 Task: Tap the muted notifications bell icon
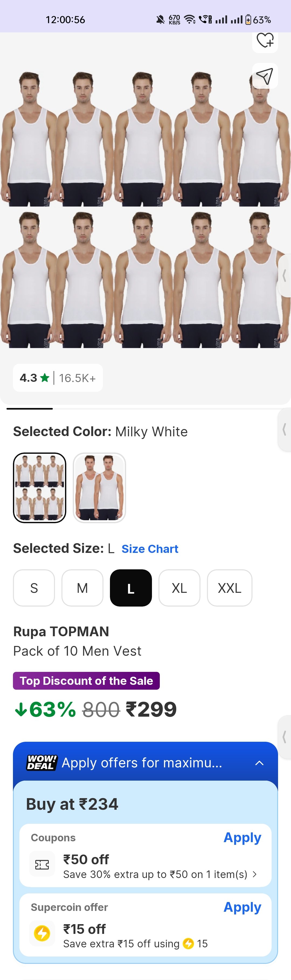point(161,19)
